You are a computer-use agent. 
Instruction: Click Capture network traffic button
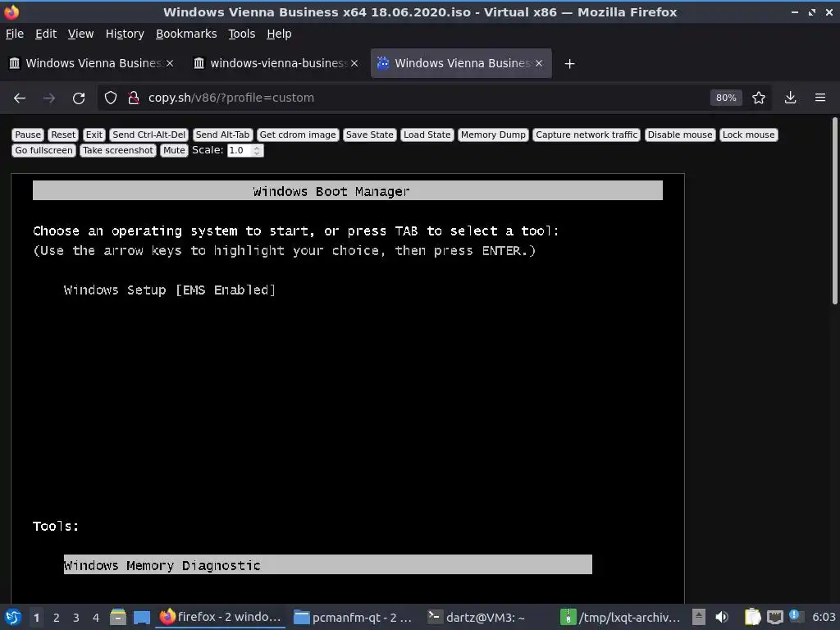587,135
